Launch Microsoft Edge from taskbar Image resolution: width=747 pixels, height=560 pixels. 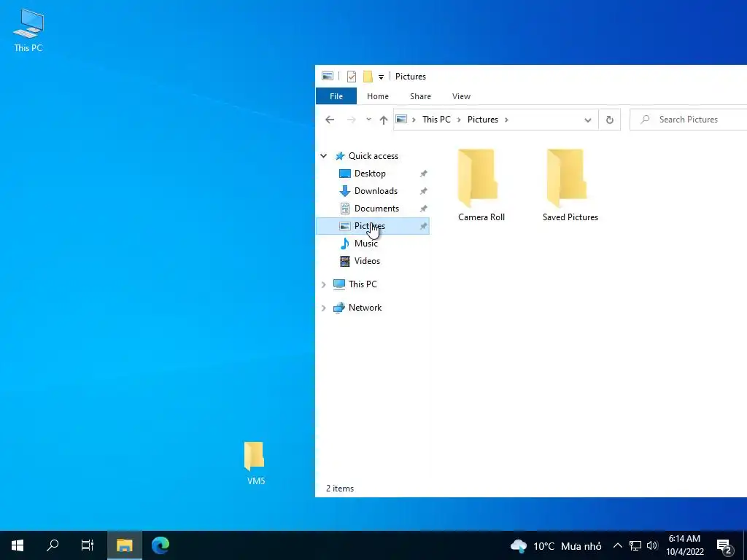(160, 545)
